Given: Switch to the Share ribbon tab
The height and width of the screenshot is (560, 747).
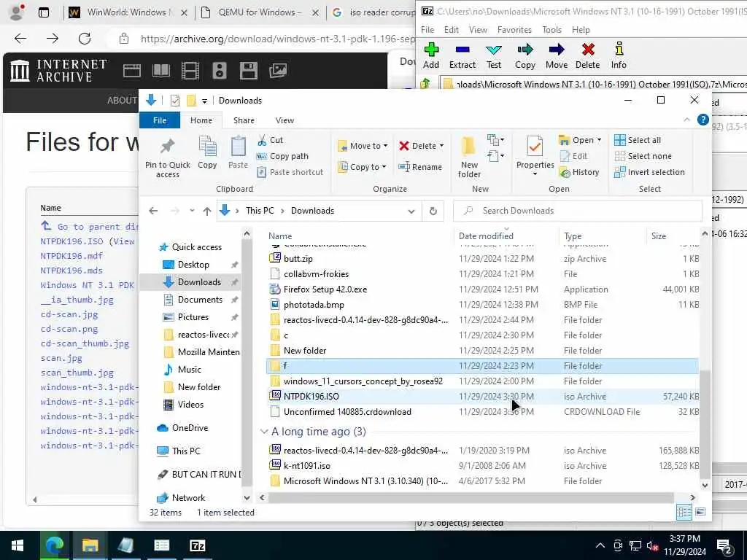Looking at the screenshot, I should (x=244, y=120).
